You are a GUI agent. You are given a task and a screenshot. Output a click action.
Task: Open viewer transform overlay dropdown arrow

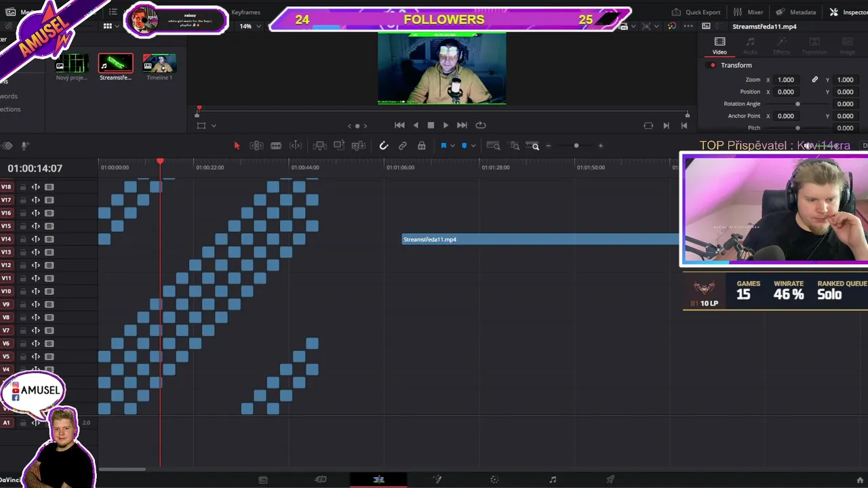coord(214,125)
